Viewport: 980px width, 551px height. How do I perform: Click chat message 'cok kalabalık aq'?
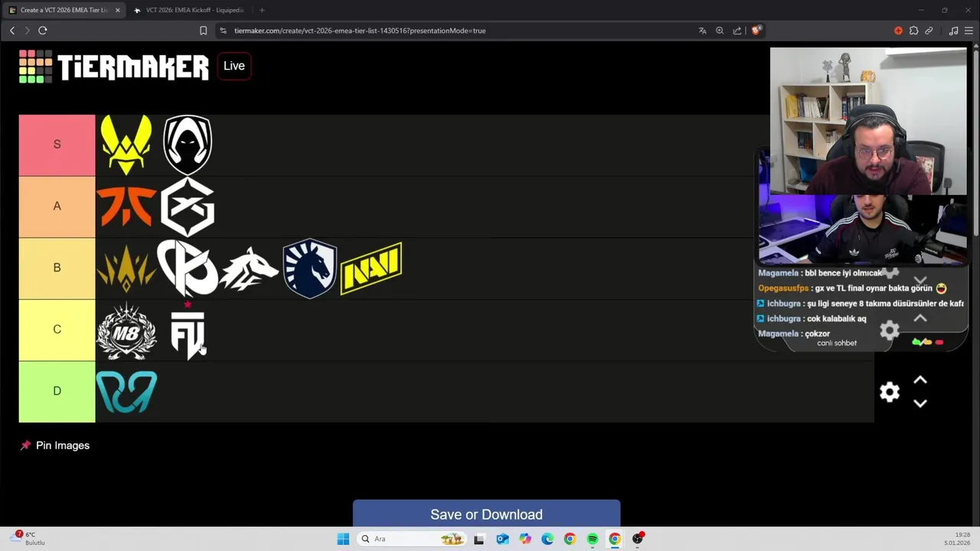(x=812, y=318)
